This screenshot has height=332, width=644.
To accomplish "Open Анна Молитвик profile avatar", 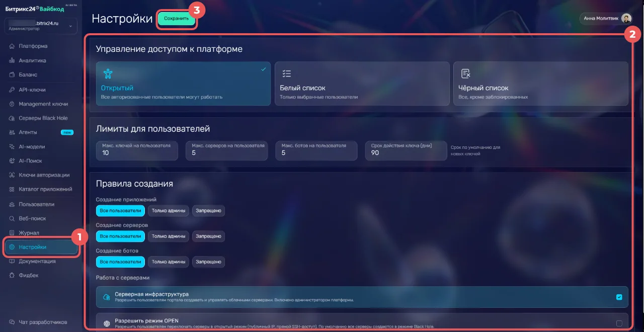I will [626, 19].
